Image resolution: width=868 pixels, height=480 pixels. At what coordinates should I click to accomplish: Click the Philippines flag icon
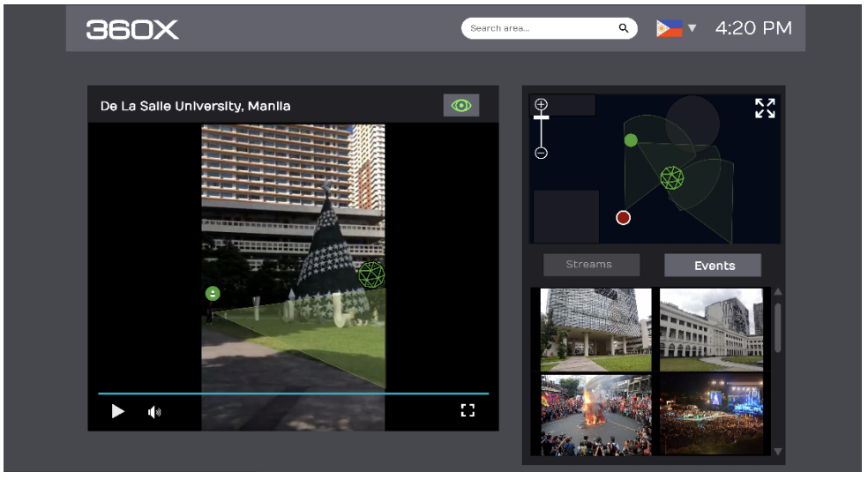point(669,28)
